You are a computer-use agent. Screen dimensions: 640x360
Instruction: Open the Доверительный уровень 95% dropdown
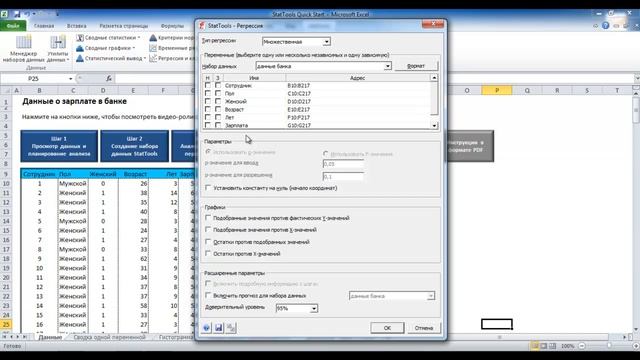(x=313, y=308)
